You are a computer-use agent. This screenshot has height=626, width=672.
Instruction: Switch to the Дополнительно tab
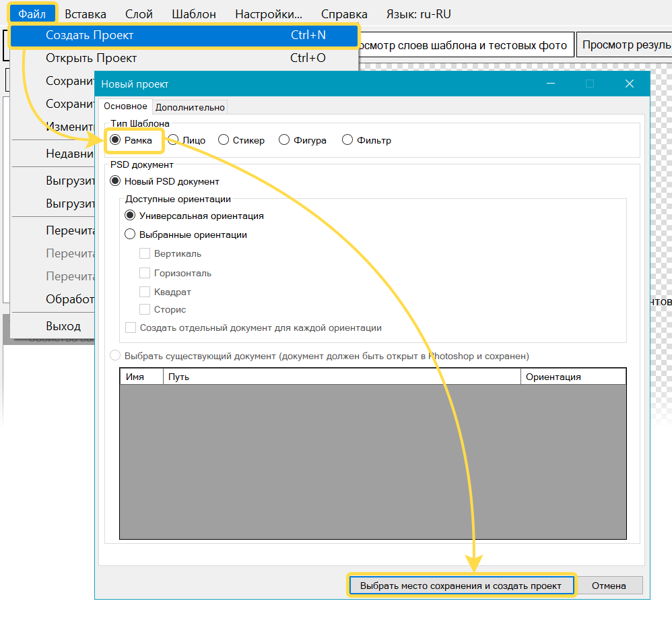coord(190,106)
